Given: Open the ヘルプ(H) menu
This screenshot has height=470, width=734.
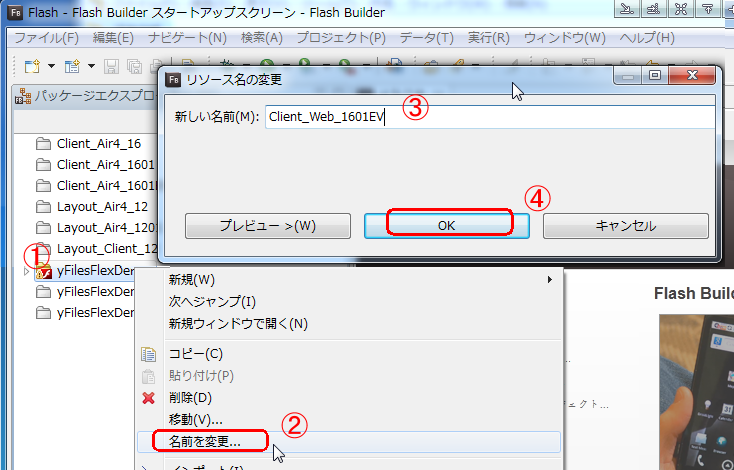Looking at the screenshot, I should click(x=647, y=38).
